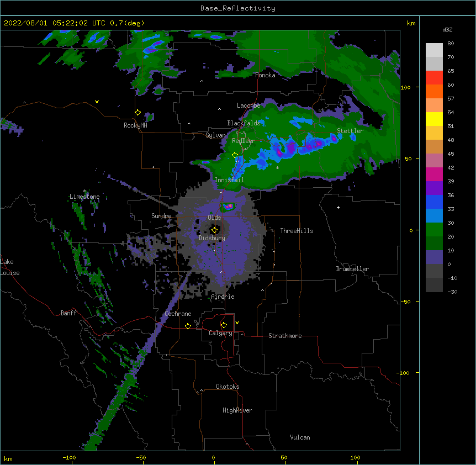Click the asterisk marker above Limestone label
Screen dimensions: 476x465
[x=85, y=191]
